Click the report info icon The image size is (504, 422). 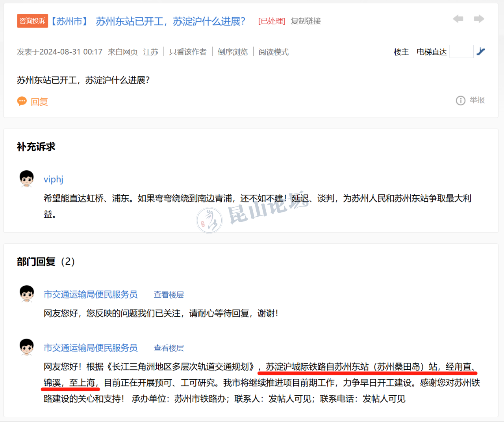pyautogui.click(x=460, y=101)
